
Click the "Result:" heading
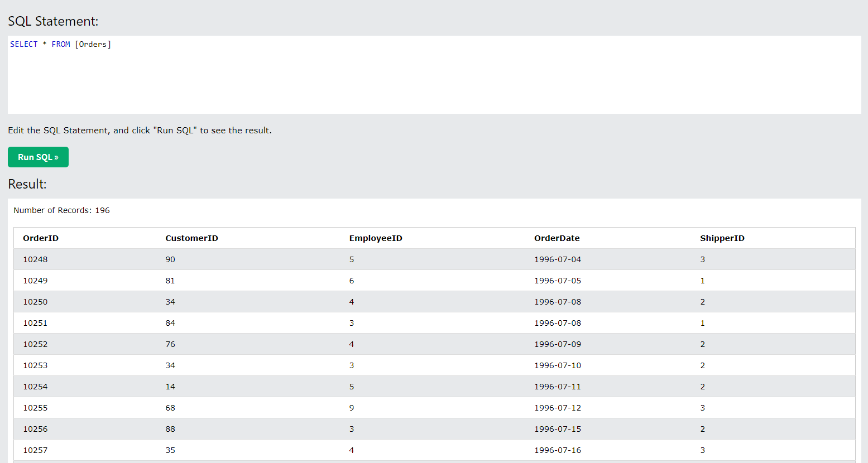pyautogui.click(x=27, y=184)
